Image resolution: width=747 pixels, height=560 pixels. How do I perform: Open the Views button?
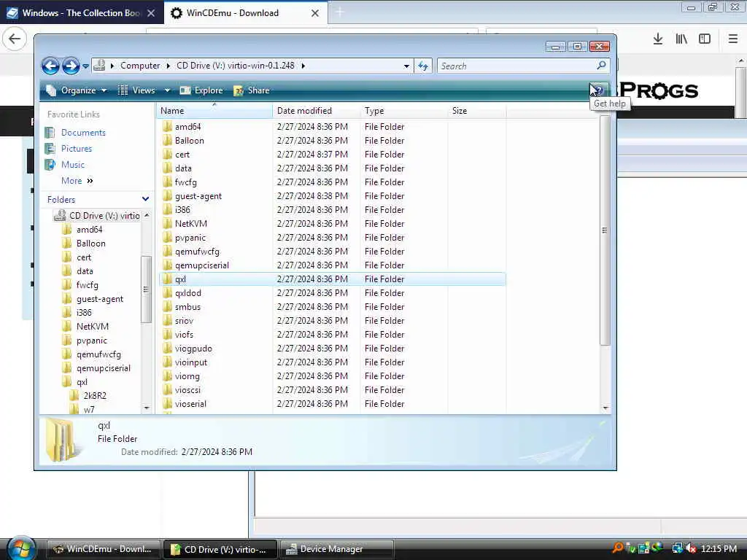[x=136, y=90]
